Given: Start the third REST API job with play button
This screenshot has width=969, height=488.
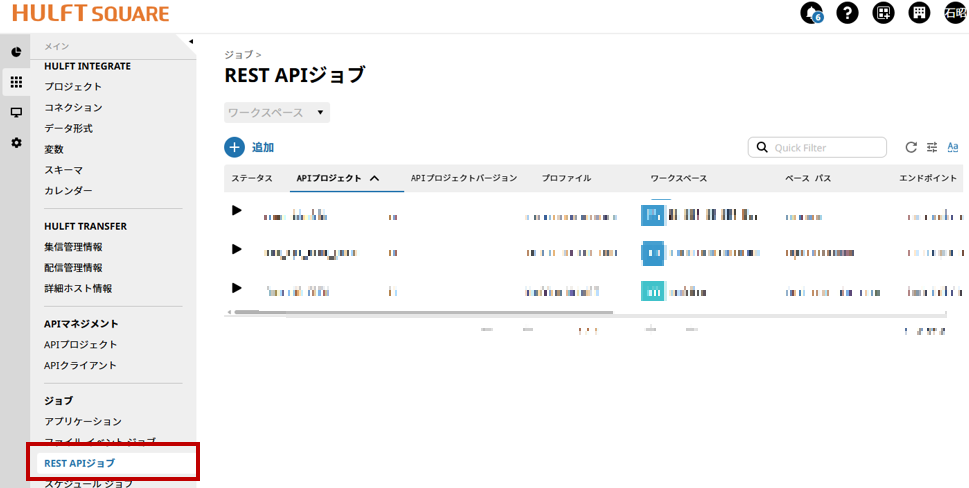Looking at the screenshot, I should pos(237,288).
